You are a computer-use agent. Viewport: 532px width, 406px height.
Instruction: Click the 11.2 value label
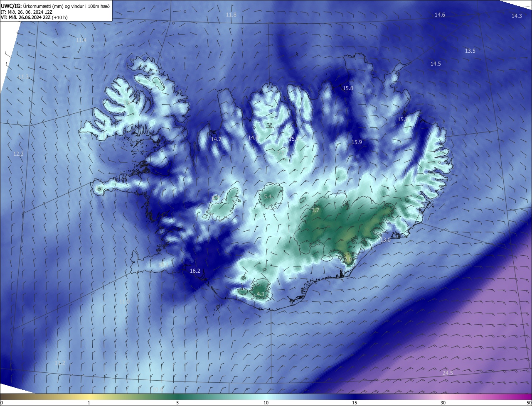click(60, 363)
